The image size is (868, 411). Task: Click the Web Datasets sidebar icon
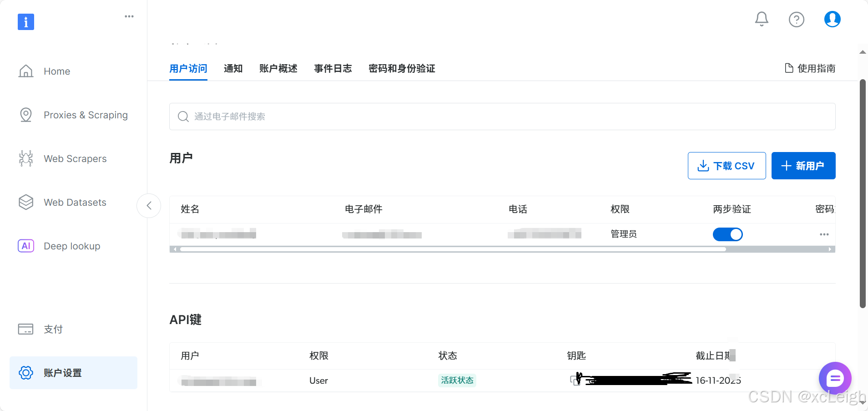click(x=26, y=202)
